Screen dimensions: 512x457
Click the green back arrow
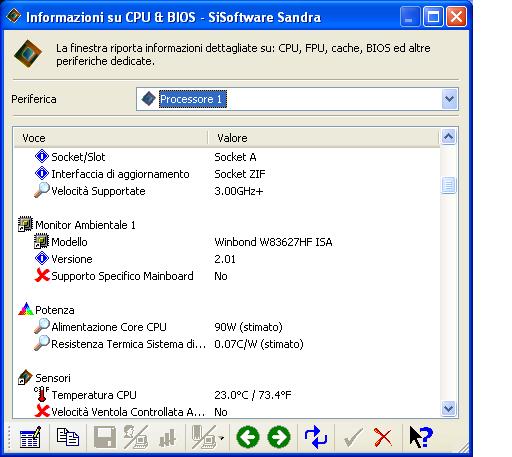248,437
